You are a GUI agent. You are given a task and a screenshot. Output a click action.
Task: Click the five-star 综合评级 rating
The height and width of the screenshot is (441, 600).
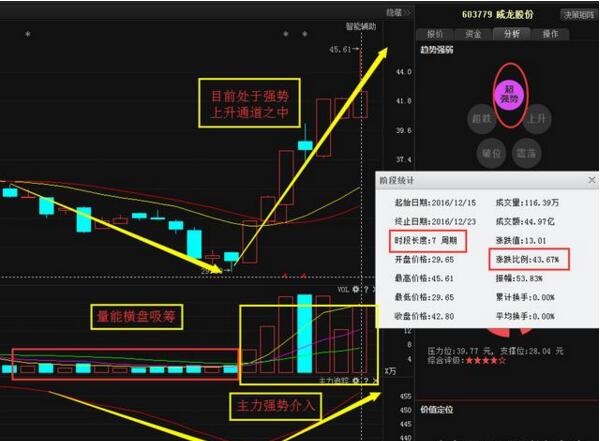click(x=486, y=361)
